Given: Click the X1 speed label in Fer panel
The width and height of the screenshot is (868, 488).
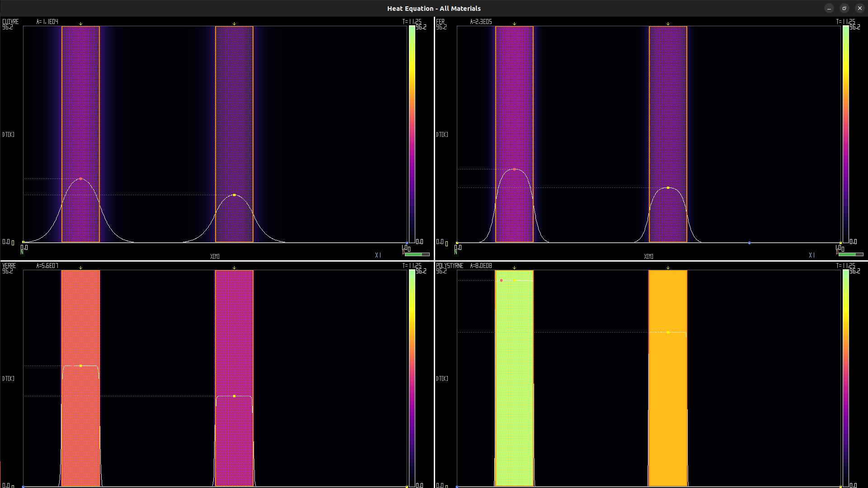Looking at the screenshot, I should click(x=812, y=255).
